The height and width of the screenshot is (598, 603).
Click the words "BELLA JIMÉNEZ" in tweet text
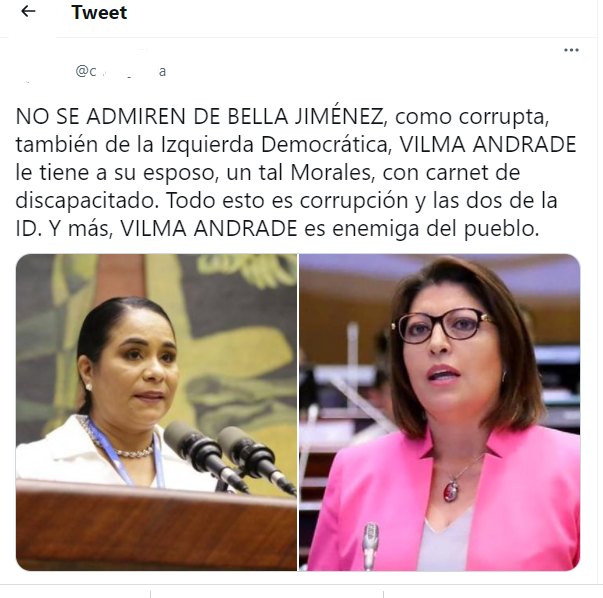306,117
